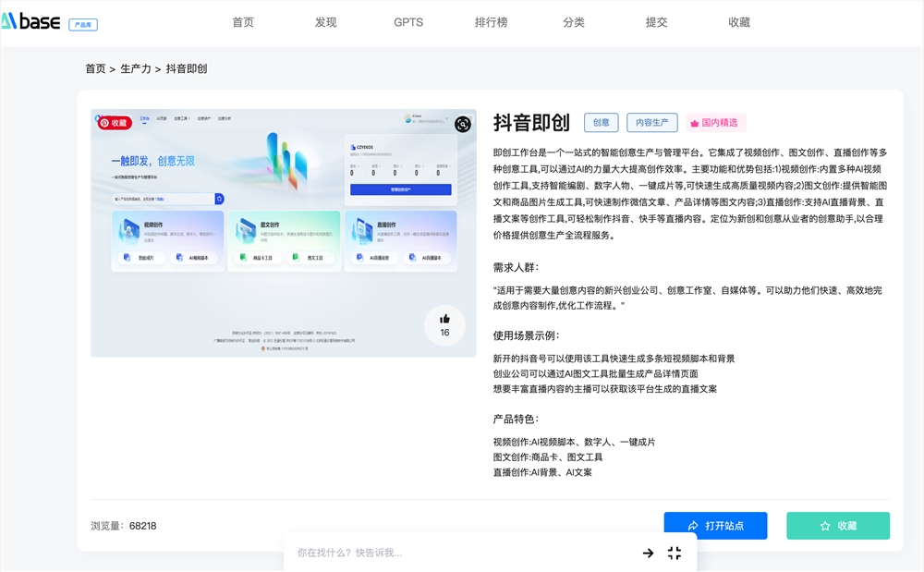Select 分类 in top navigation
This screenshot has height=572, width=924.
574,22
